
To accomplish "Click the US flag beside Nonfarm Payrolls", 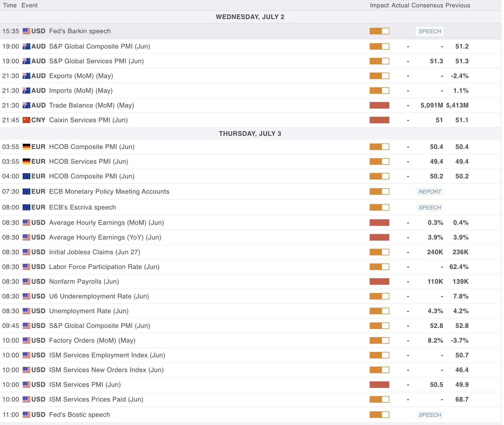I will click(x=26, y=282).
